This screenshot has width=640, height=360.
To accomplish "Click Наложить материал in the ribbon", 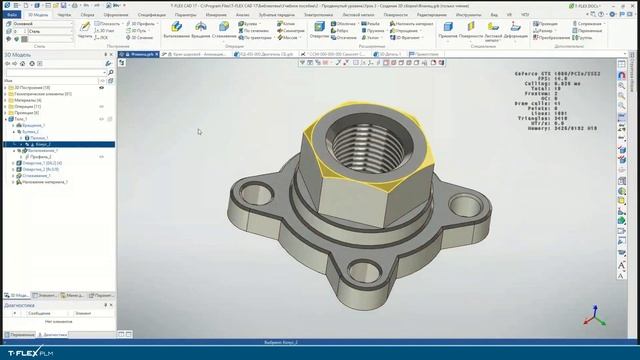I will click(411, 24).
